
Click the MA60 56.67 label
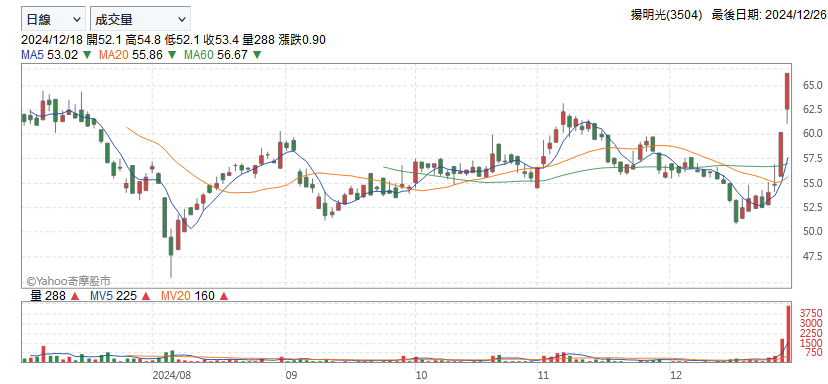pos(216,54)
